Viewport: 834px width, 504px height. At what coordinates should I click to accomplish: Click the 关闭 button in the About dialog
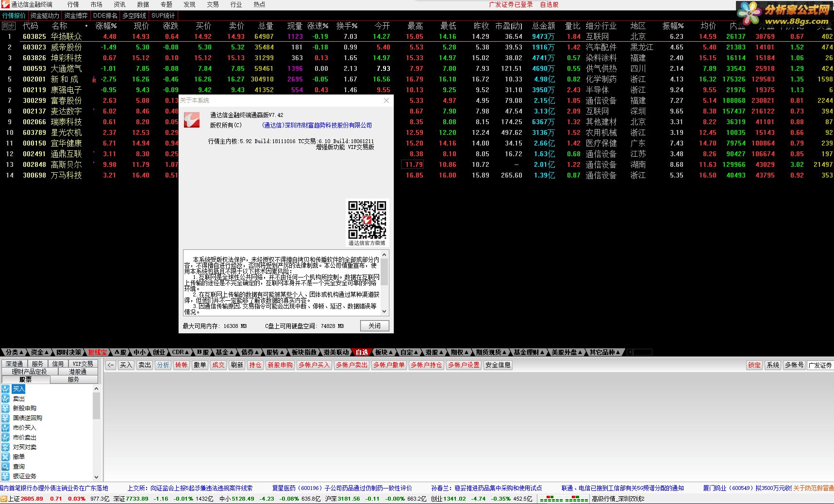(375, 325)
